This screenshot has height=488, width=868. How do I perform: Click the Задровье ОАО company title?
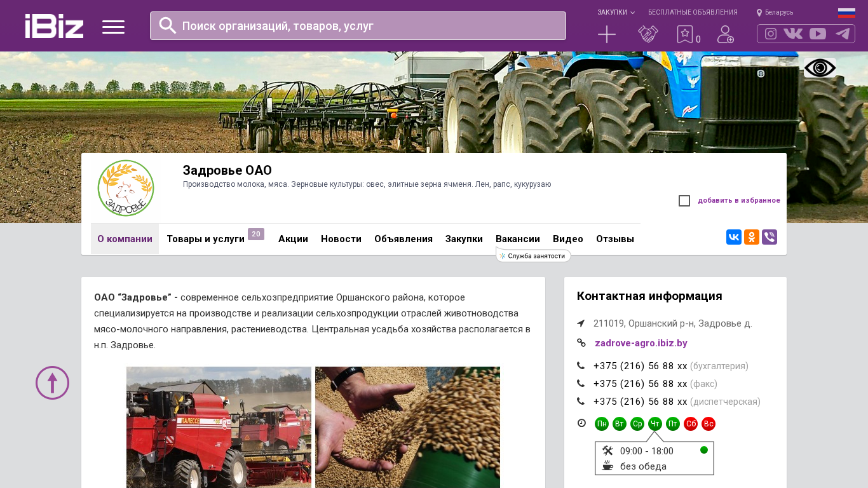tap(227, 170)
